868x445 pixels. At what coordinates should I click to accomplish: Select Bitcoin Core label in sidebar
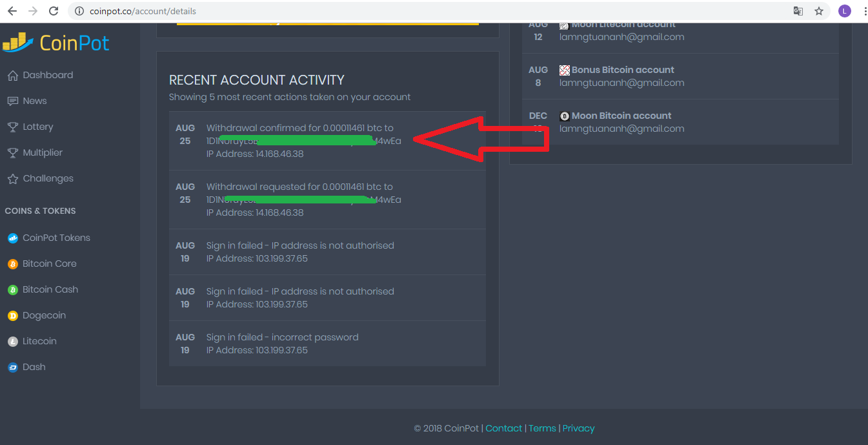tap(50, 264)
